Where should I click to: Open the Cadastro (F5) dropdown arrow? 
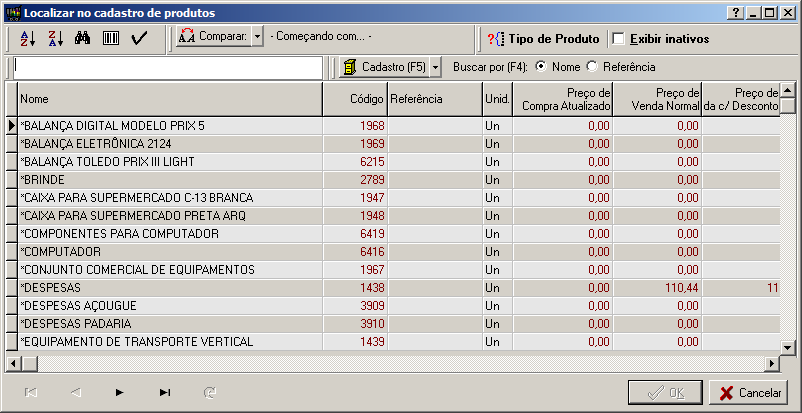click(x=436, y=67)
